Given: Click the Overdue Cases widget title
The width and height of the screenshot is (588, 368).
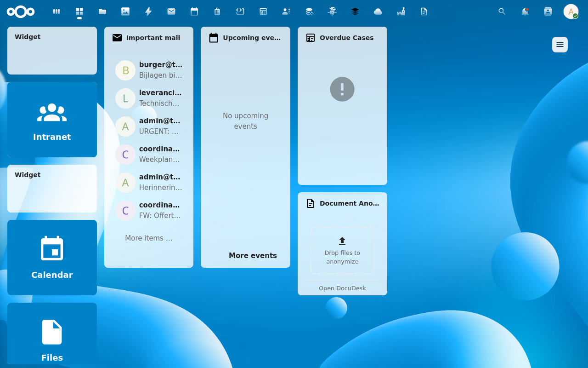Looking at the screenshot, I should pyautogui.click(x=347, y=38).
